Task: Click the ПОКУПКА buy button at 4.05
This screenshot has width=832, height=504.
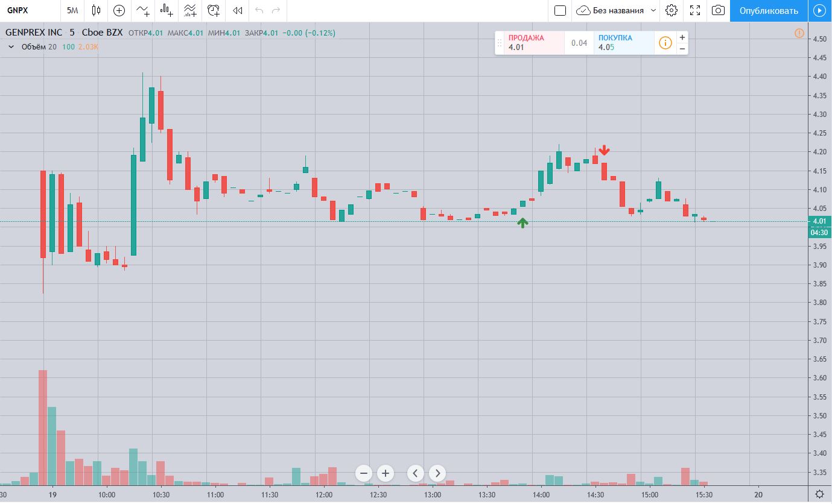Action: tap(623, 42)
